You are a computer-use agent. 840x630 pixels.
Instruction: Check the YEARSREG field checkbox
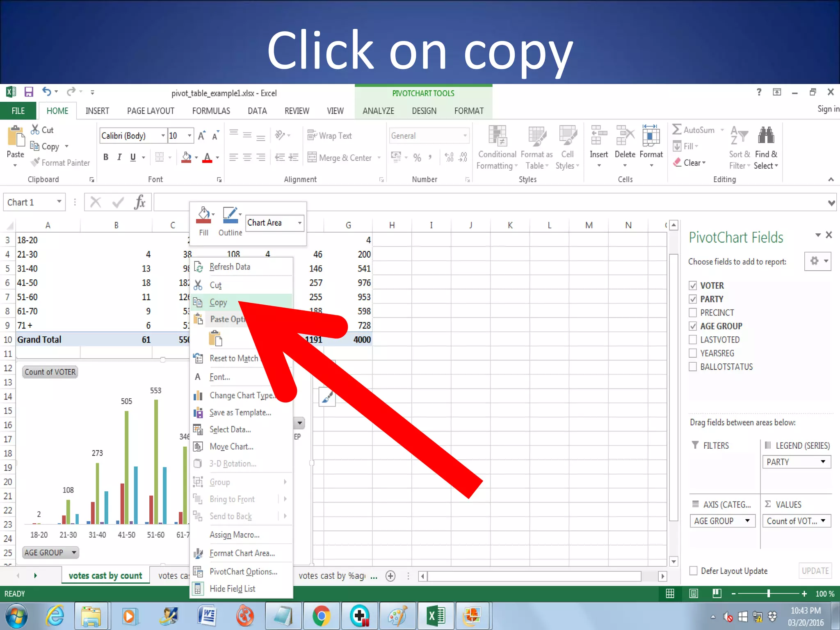click(693, 353)
